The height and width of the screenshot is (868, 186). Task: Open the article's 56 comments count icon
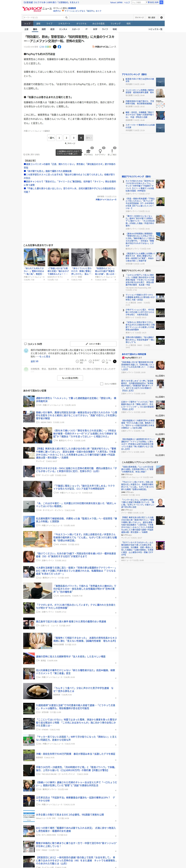(x=42, y=47)
